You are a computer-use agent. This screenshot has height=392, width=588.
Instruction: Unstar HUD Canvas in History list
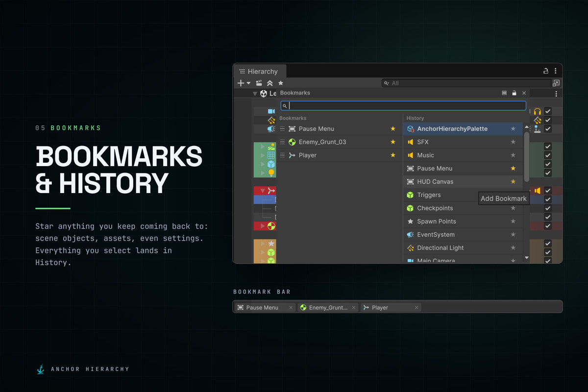tap(513, 182)
